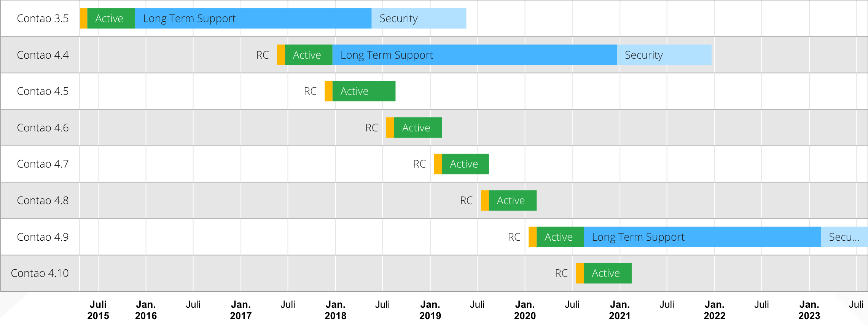This screenshot has height=334, width=868.
Task: Click the Contao 4.8 row label
Action: pos(43,200)
